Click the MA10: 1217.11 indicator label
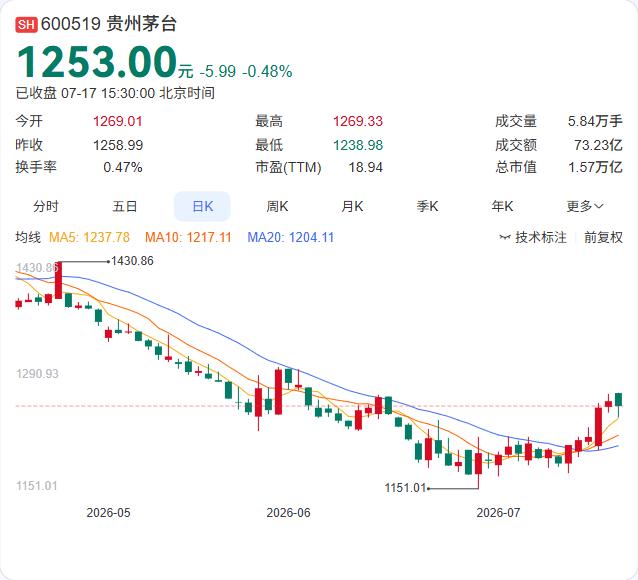This screenshot has height=580, width=638. coord(188,237)
